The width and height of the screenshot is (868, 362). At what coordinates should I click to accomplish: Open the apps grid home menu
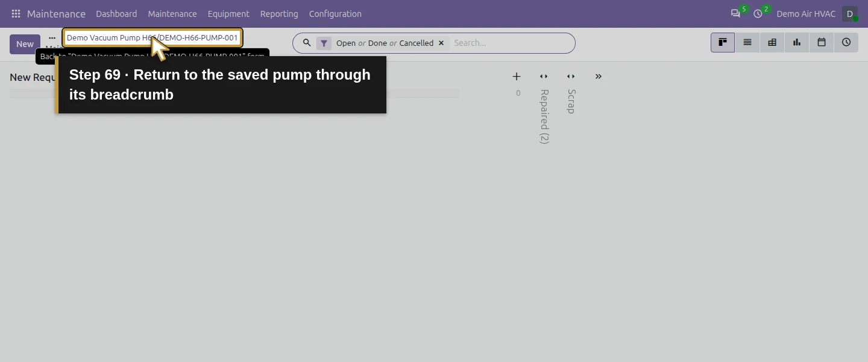pyautogui.click(x=16, y=14)
